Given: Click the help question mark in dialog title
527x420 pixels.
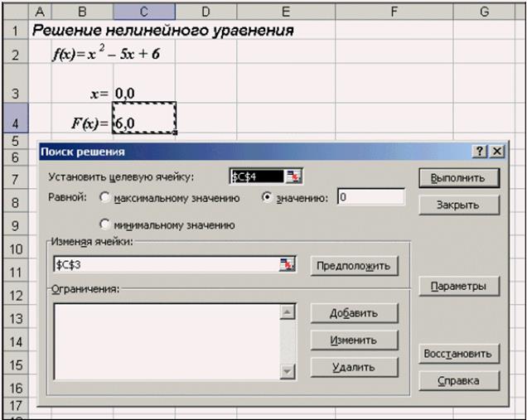Looking at the screenshot, I should [481, 152].
